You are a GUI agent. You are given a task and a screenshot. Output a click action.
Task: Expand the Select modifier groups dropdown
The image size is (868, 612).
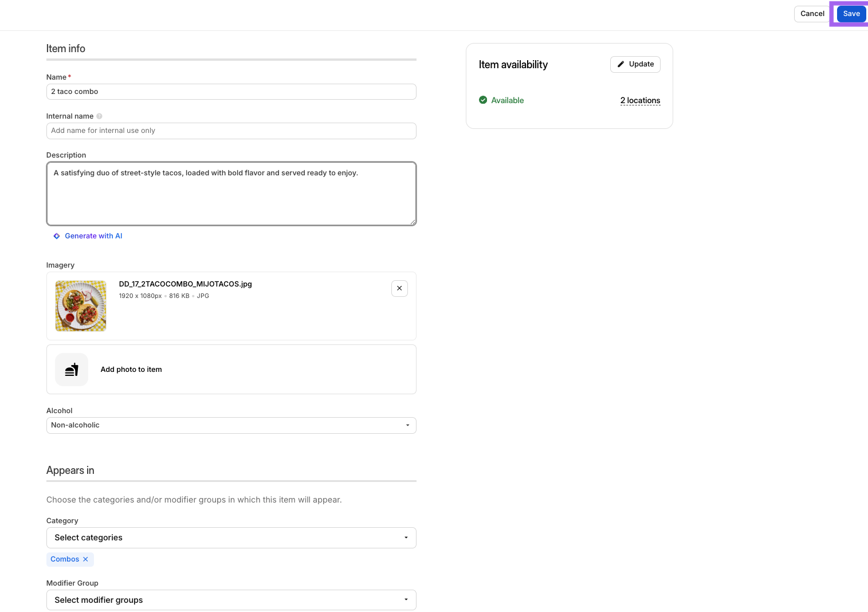click(x=231, y=600)
